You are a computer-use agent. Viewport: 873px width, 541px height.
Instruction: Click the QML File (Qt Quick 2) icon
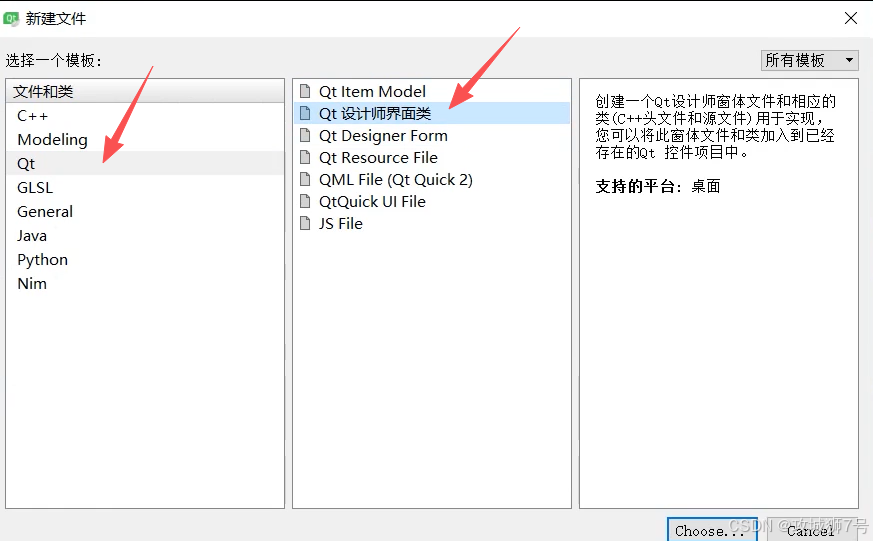click(305, 179)
